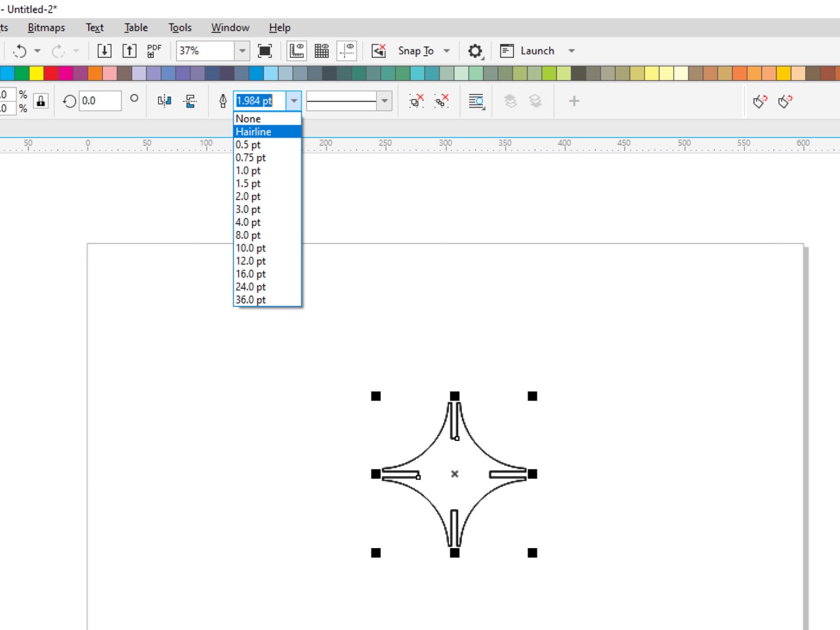
Task: Toggle the Show grid button
Action: (322, 51)
